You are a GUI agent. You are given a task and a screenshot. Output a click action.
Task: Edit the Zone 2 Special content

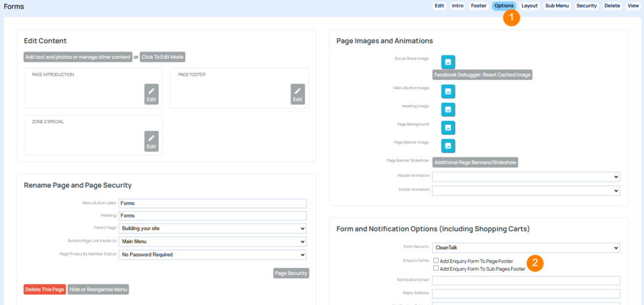tap(152, 141)
